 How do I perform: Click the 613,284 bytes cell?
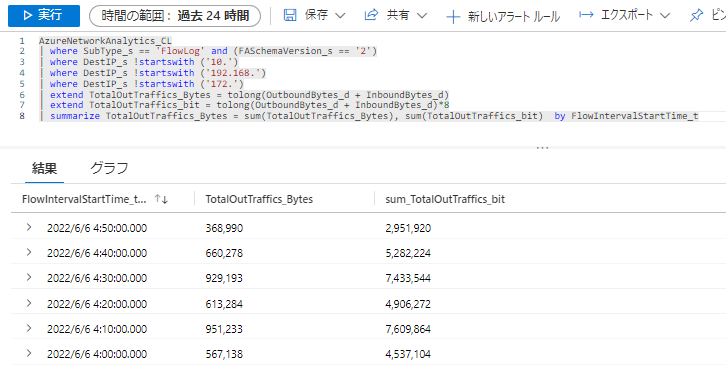(224, 304)
